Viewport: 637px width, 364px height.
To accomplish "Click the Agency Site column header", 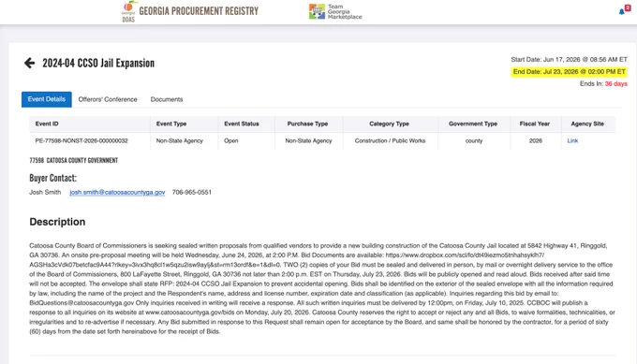I will (x=587, y=124).
